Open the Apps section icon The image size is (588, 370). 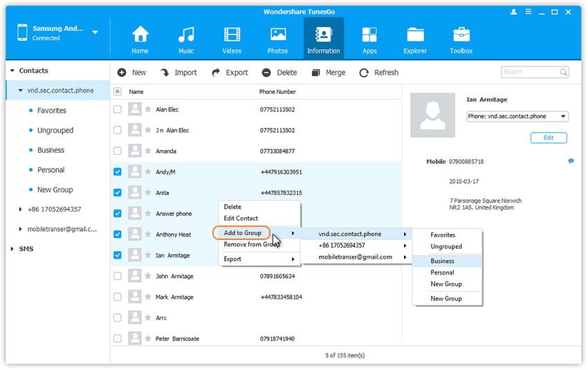tap(369, 35)
